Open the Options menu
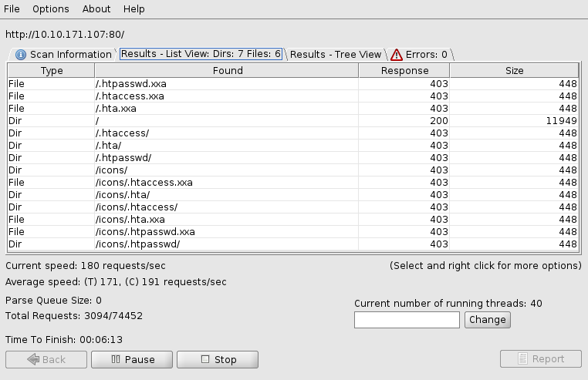This screenshot has width=588, height=380. tap(50, 9)
